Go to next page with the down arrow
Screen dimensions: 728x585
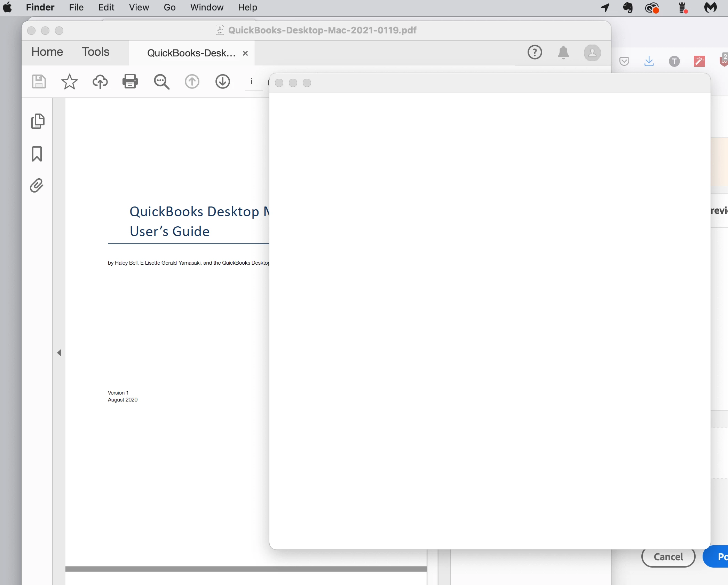coord(222,82)
